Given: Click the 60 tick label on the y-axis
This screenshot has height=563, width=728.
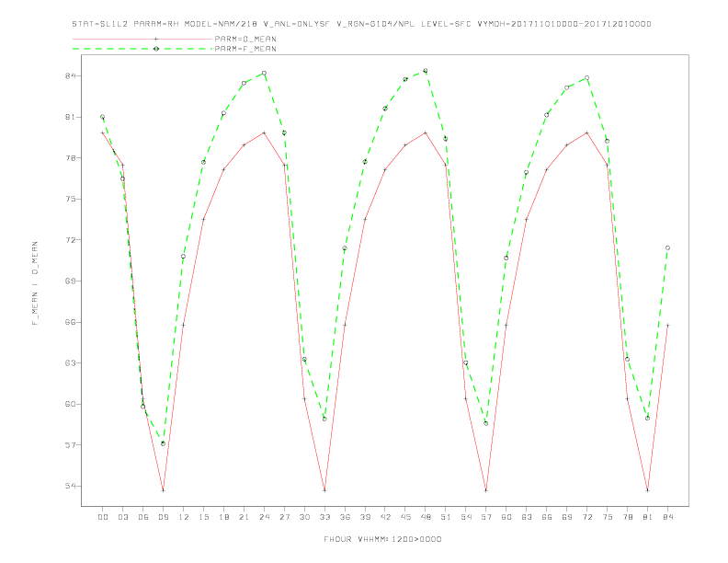Looking at the screenshot, I should (70, 404).
